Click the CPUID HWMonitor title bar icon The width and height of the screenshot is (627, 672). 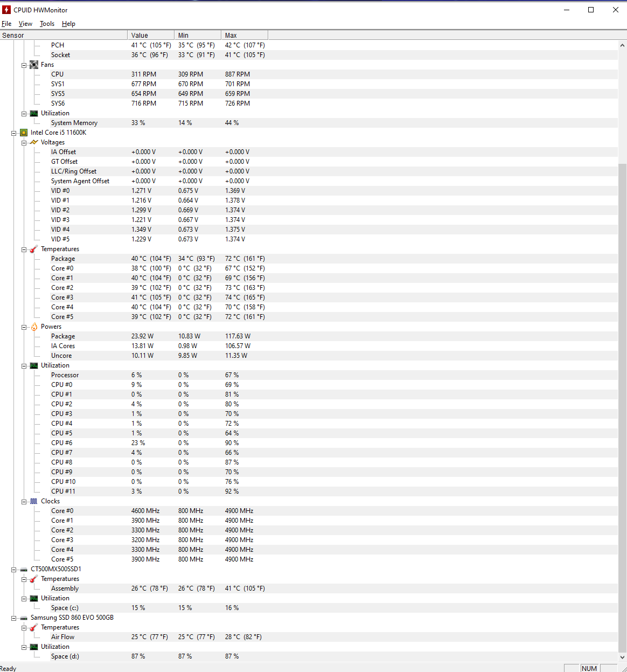click(6, 10)
